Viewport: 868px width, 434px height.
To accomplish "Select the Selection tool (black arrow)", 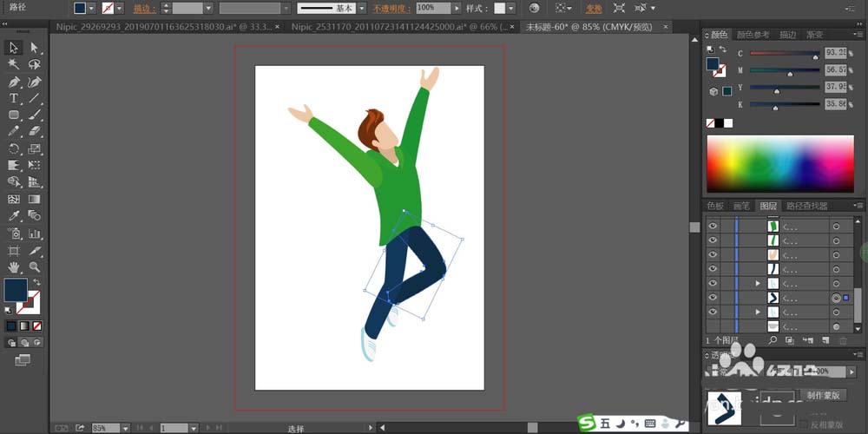I will tap(14, 48).
